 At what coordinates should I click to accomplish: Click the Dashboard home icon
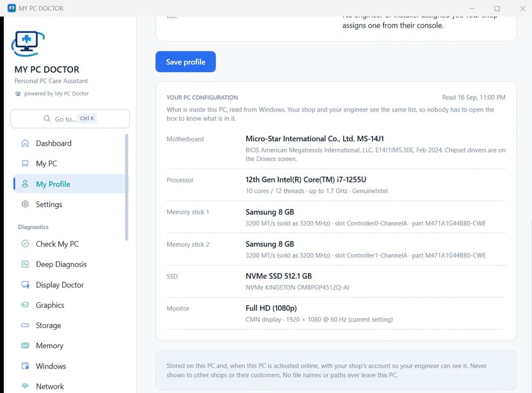pos(25,143)
